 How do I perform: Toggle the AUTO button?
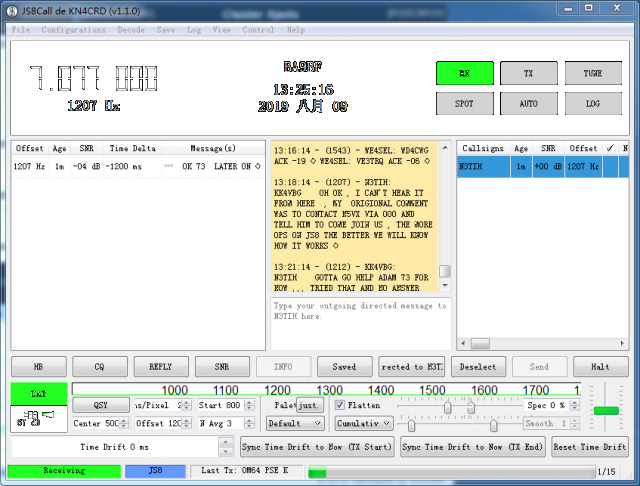529,104
